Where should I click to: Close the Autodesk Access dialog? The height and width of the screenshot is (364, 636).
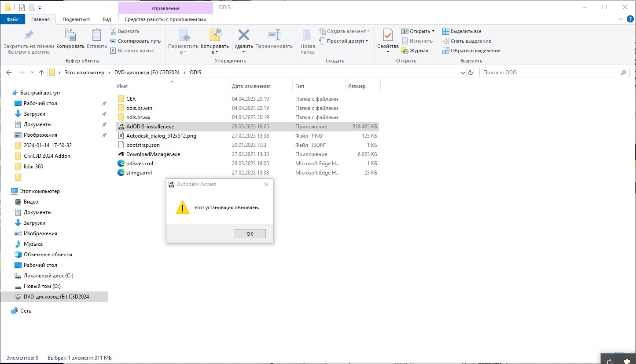(266, 184)
